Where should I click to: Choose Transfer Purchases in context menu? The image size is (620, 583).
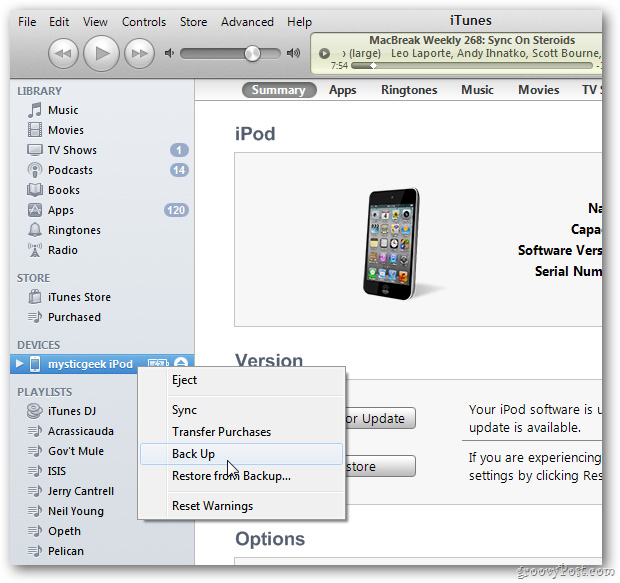pos(241,432)
